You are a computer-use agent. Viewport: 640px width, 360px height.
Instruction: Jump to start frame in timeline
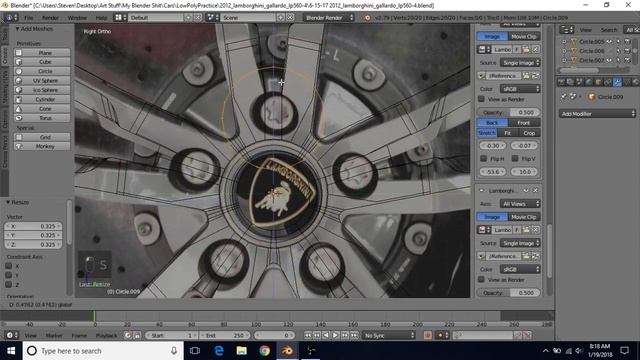pyautogui.click(x=308, y=335)
